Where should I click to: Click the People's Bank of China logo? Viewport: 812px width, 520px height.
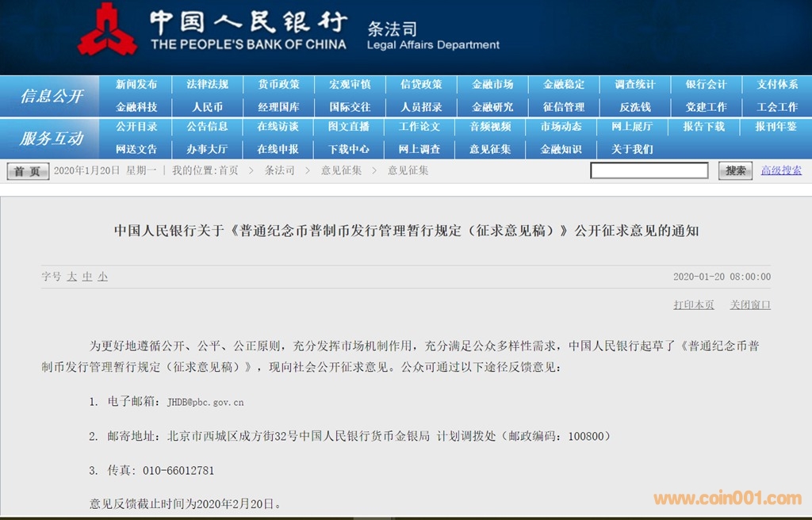(x=107, y=29)
